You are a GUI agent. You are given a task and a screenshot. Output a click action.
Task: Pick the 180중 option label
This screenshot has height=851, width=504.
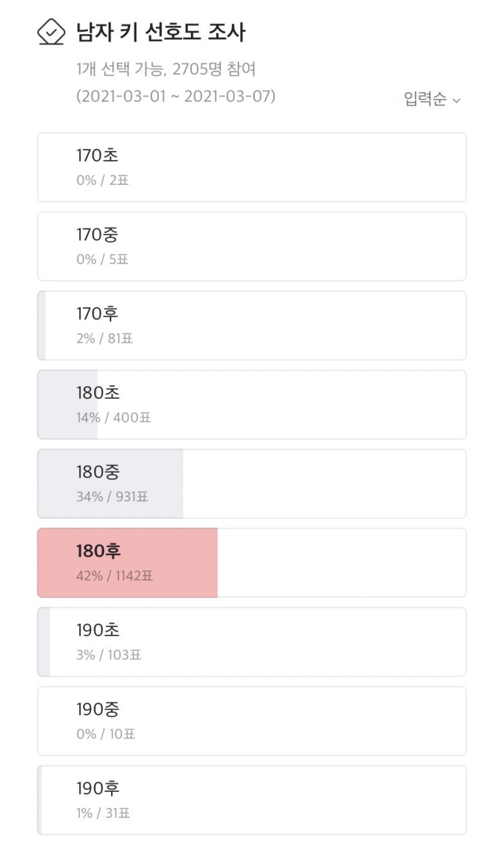pyautogui.click(x=98, y=472)
